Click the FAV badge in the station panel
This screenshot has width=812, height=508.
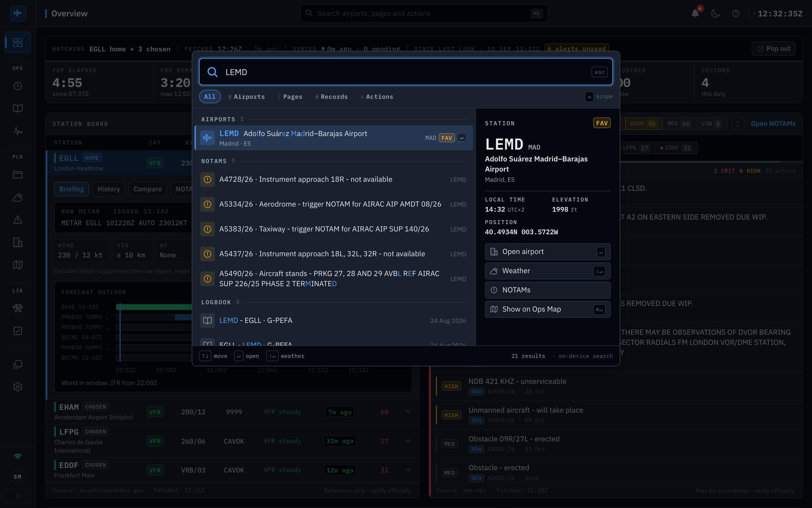[602, 123]
